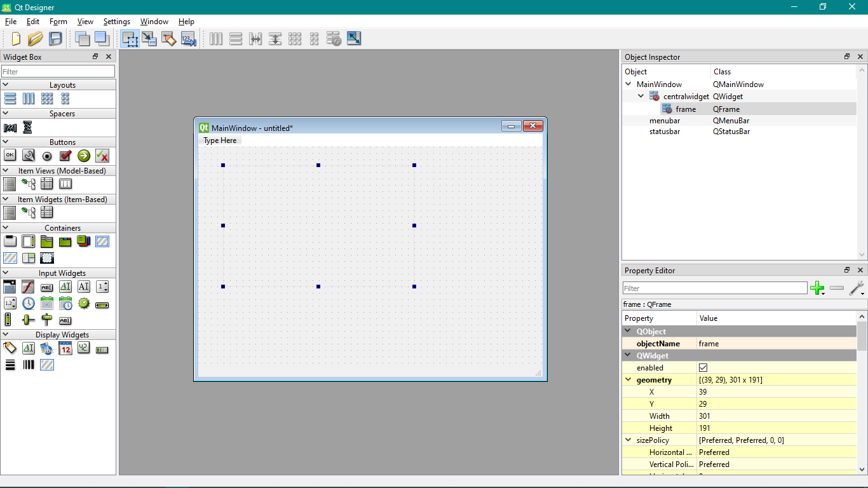Image resolution: width=868 pixels, height=488 pixels.
Task: Open the Help menu
Action: coord(186,22)
